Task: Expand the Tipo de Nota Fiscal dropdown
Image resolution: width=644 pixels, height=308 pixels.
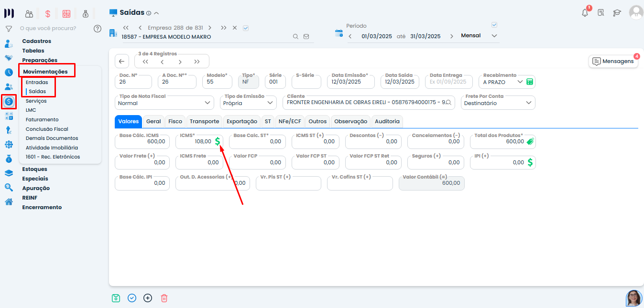Action: (x=207, y=103)
